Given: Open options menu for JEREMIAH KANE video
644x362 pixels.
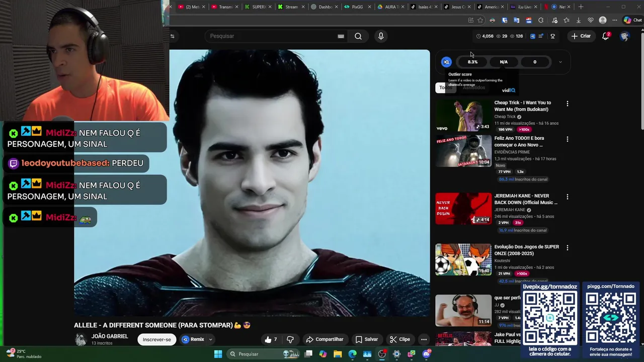Looking at the screenshot, I should point(568,197).
